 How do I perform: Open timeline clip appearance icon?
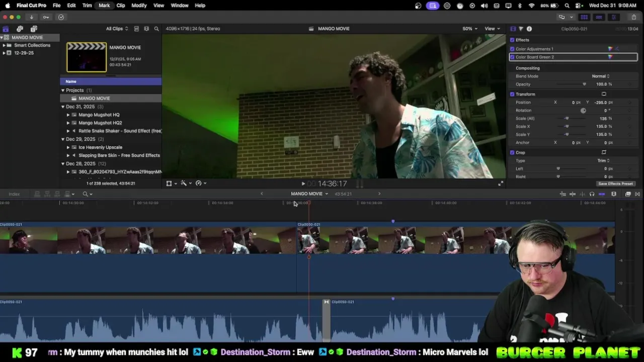click(x=614, y=194)
